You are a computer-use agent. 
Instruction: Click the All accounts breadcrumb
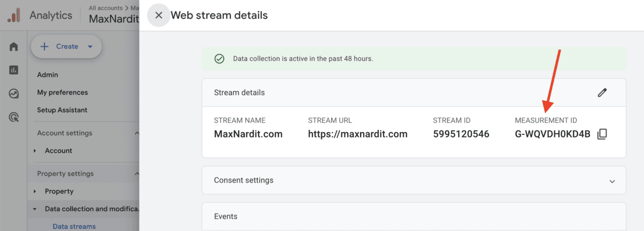(x=105, y=8)
